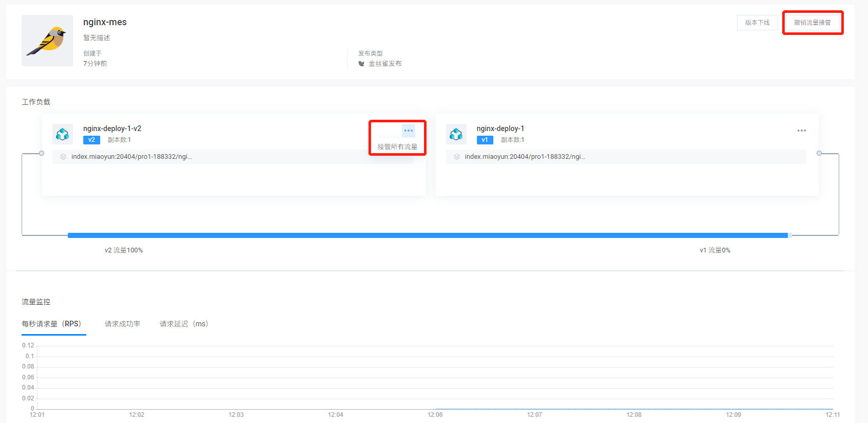Select the 每秒请求量 (RPS) tab
This screenshot has width=868, height=423.
[x=51, y=324]
